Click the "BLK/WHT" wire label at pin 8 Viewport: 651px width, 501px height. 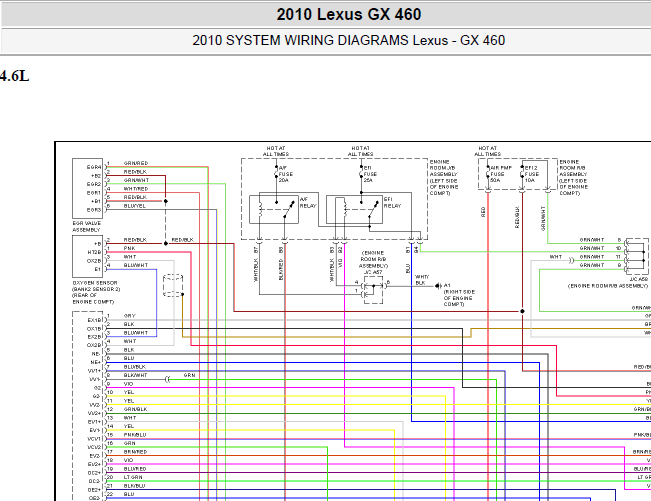[135, 375]
